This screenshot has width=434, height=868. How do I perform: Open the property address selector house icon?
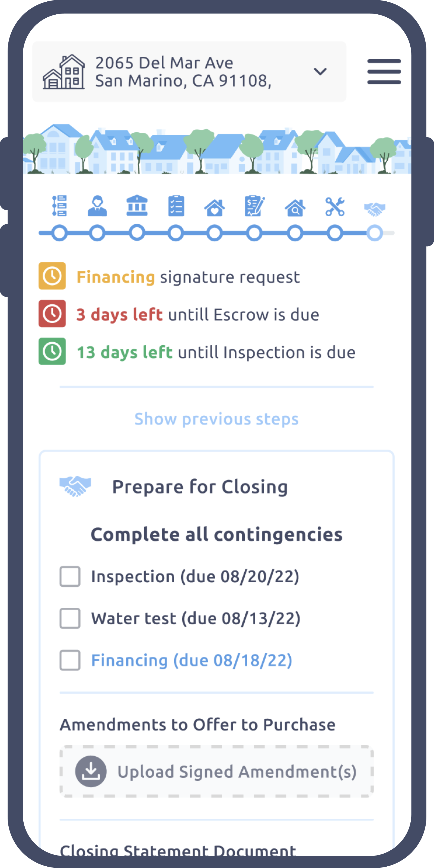[63, 71]
